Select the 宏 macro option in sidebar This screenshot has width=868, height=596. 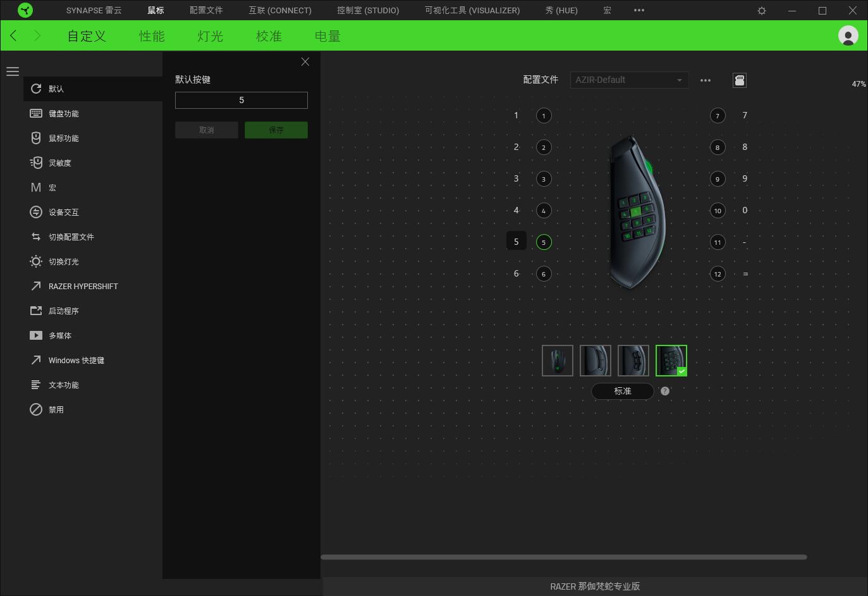(93, 187)
